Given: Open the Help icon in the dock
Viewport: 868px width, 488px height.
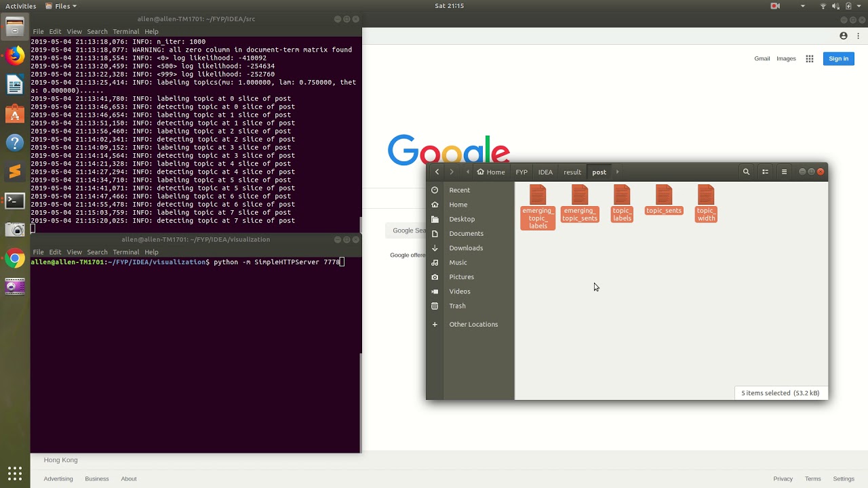Looking at the screenshot, I should [x=15, y=143].
